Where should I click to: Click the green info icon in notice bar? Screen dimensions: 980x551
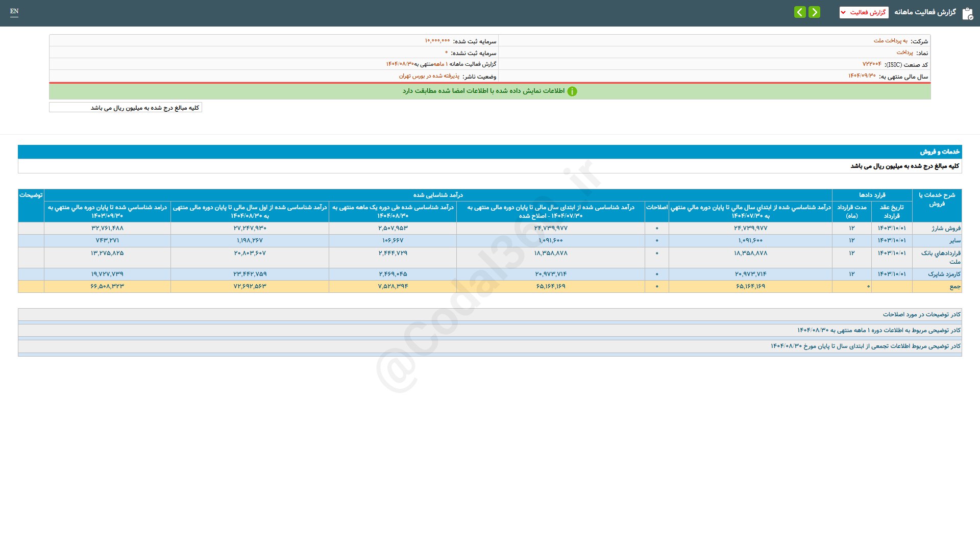(572, 91)
